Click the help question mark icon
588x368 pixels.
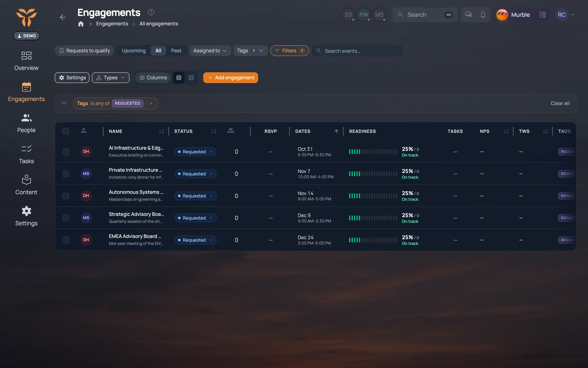151,12
